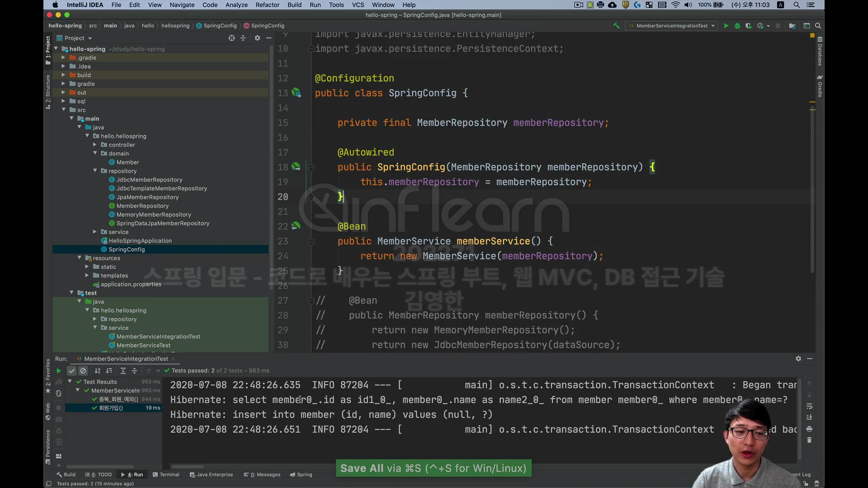Click the hellospring breadcrumb in navigation bar
Viewport: 868px width, 488px height.
(x=175, y=26)
